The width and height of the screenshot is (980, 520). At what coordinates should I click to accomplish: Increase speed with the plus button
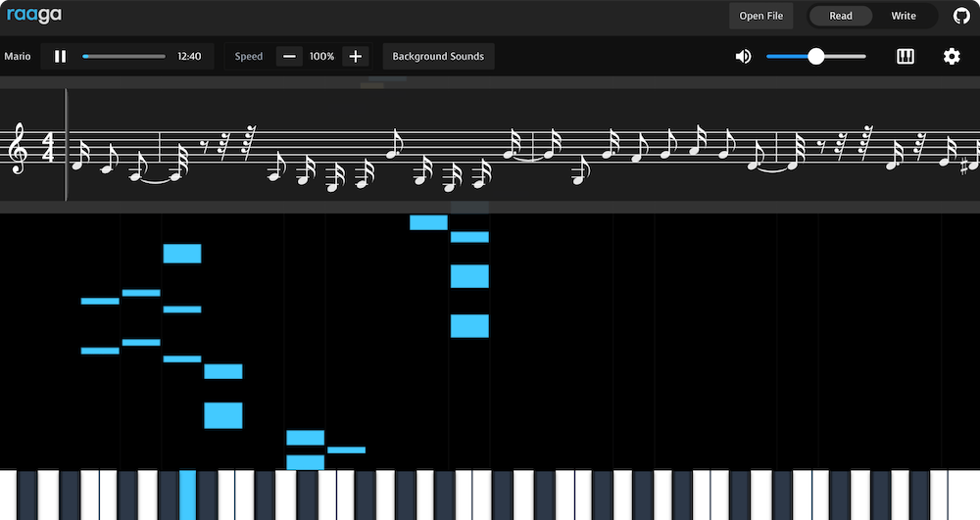pyautogui.click(x=355, y=56)
